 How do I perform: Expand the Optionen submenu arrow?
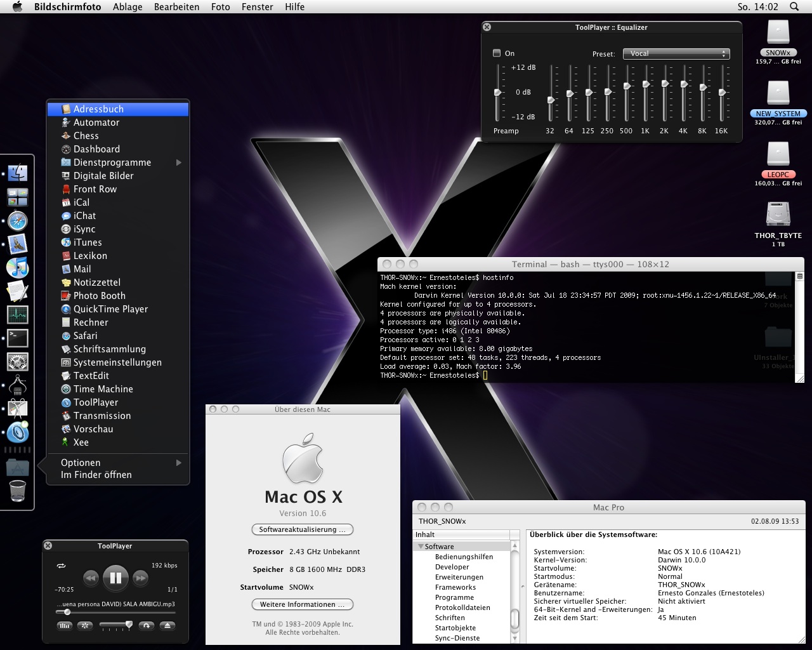(x=179, y=463)
